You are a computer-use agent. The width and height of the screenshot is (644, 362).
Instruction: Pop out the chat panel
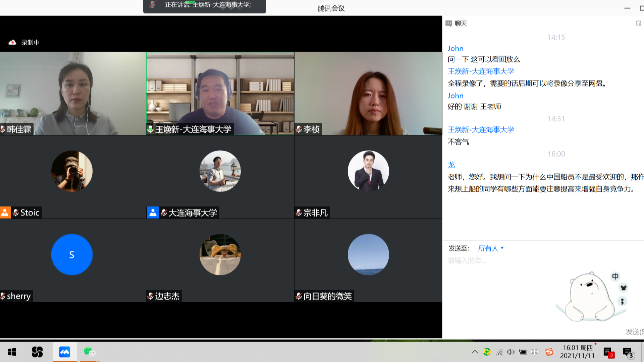pyautogui.click(x=638, y=23)
